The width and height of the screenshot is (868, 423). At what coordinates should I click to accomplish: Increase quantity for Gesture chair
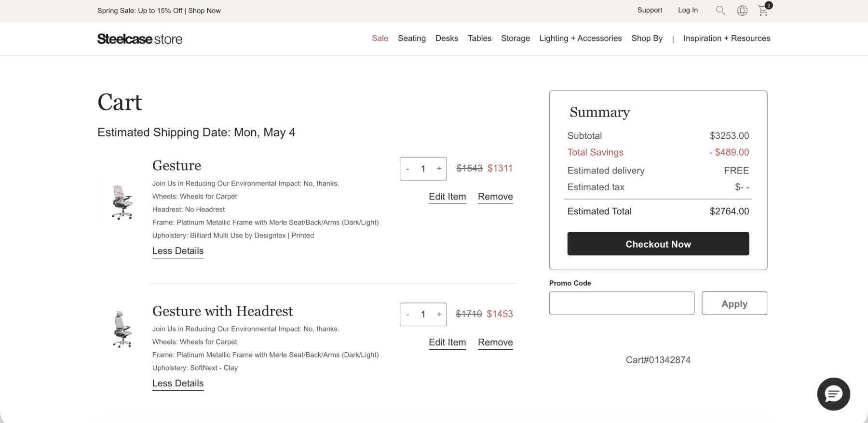click(x=439, y=169)
